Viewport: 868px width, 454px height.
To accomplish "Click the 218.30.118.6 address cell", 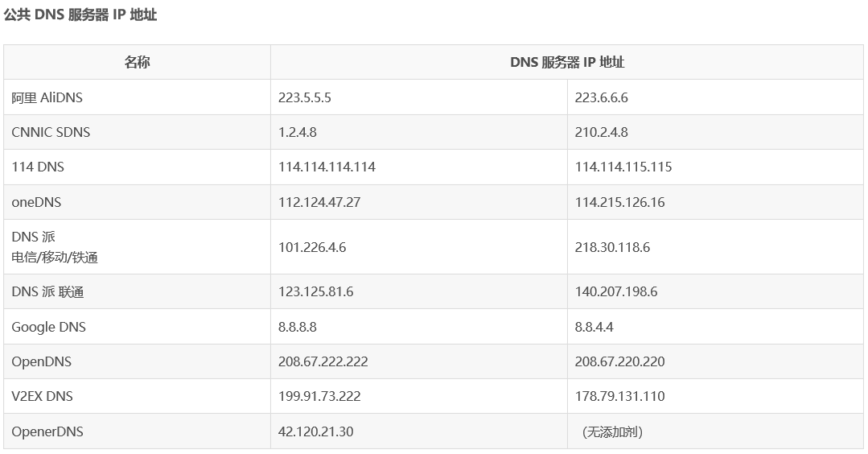I will (x=715, y=247).
